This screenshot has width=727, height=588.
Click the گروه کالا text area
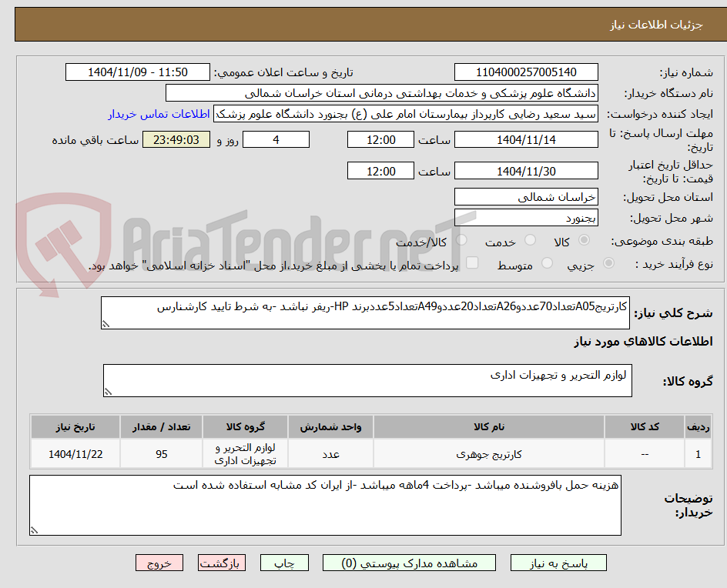367,380
